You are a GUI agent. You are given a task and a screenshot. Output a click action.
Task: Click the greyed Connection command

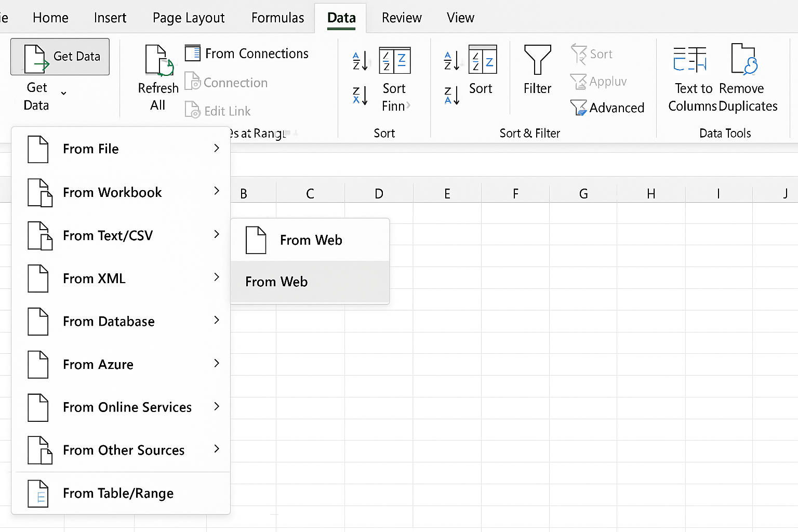(x=226, y=82)
